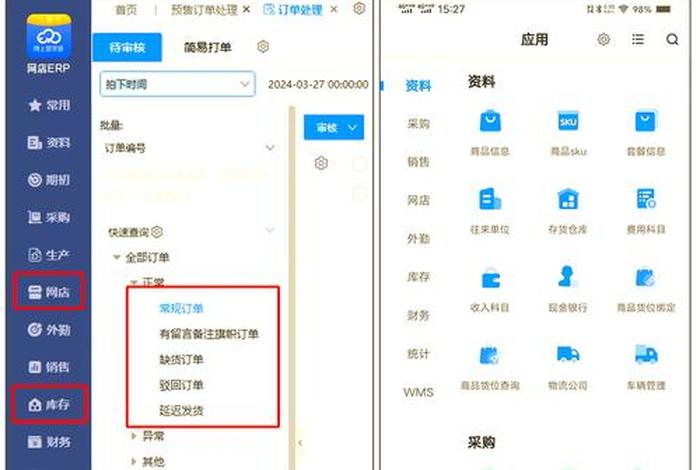Collapse the 快速查询 section chevron
The image size is (700, 470).
(x=270, y=230)
